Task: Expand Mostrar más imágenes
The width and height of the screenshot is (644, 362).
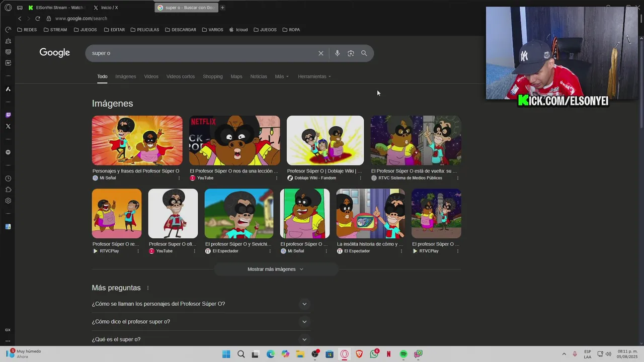Action: (x=276, y=269)
